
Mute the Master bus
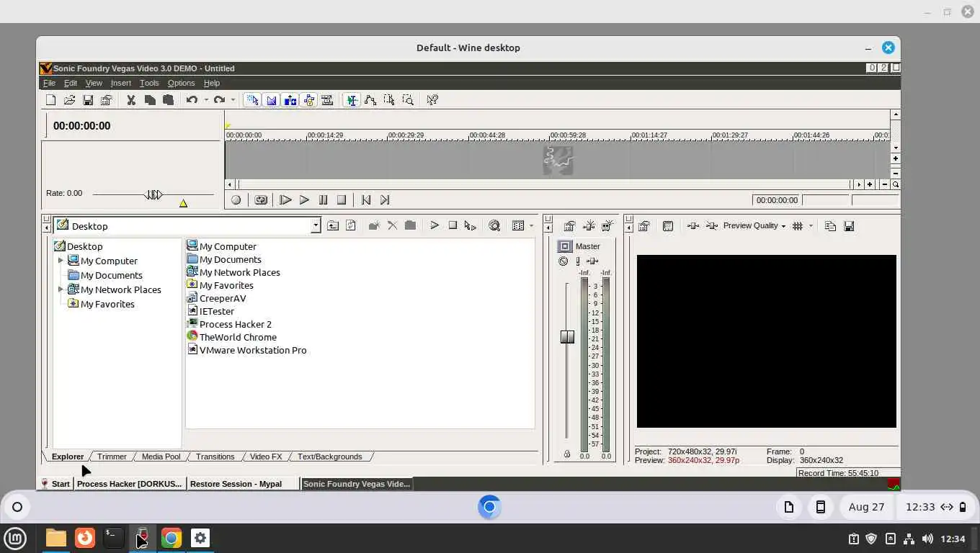pyautogui.click(x=563, y=261)
